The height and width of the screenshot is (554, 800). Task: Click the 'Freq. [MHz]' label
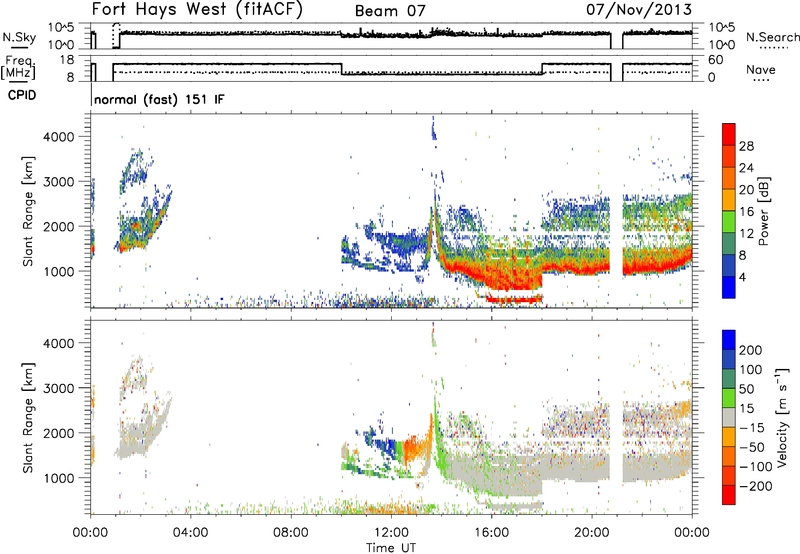19,67
